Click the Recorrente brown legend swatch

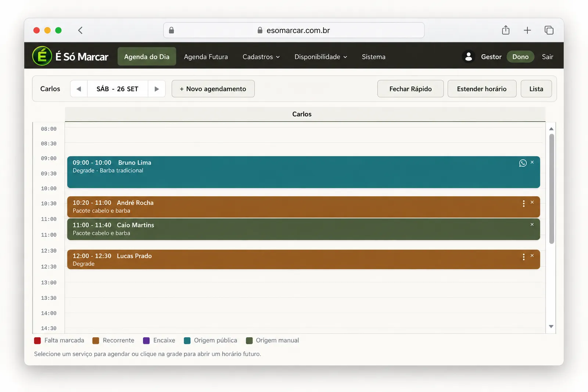click(x=96, y=341)
